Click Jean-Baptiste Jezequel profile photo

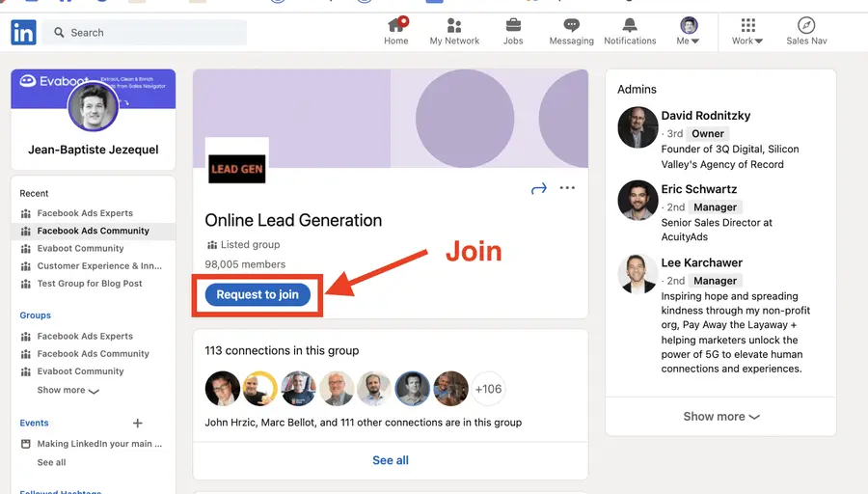(93, 107)
